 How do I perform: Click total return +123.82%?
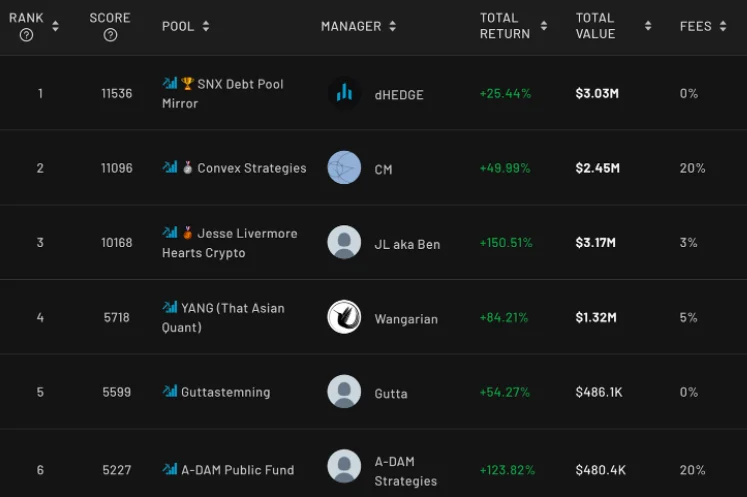[x=507, y=470]
